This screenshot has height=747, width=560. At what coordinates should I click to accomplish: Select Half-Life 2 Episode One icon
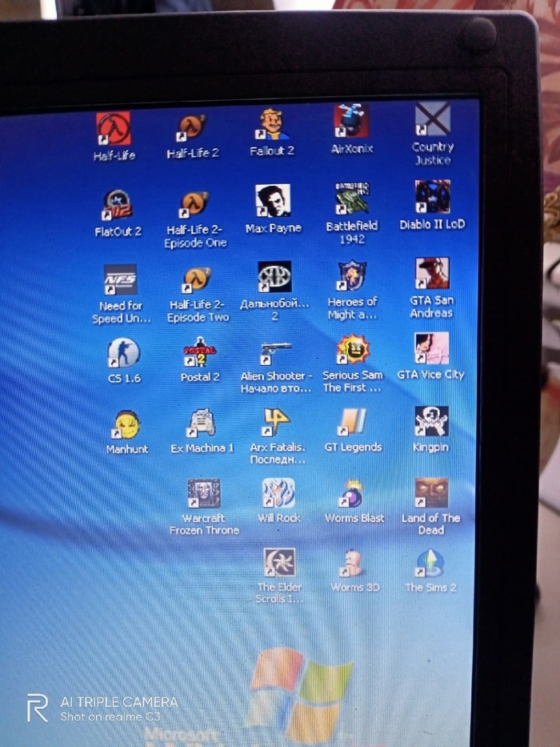click(194, 204)
